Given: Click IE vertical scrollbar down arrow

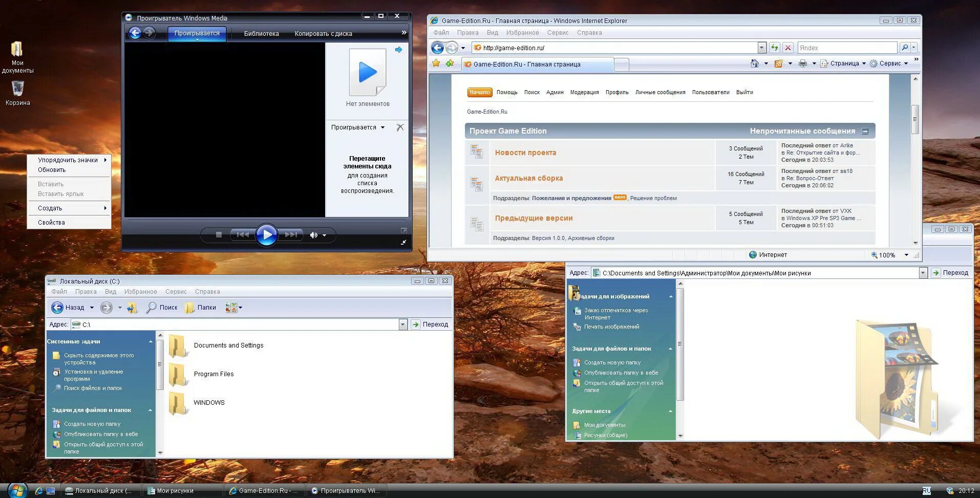Looking at the screenshot, I should pyautogui.click(x=915, y=243).
